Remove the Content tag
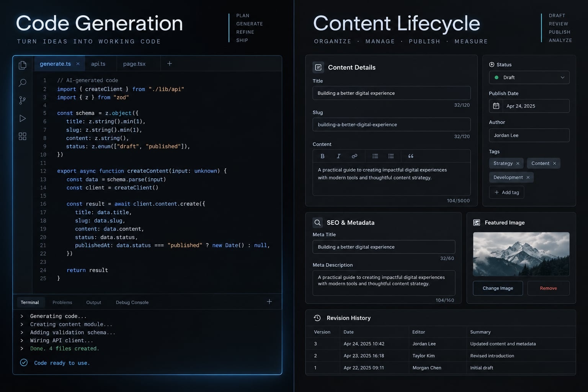588x392 pixels. pos(554,163)
